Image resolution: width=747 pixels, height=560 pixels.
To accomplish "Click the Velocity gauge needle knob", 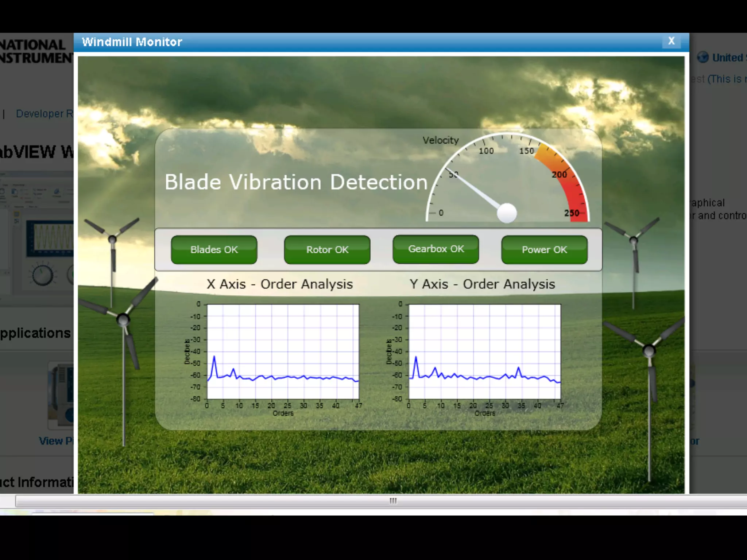I will [507, 213].
